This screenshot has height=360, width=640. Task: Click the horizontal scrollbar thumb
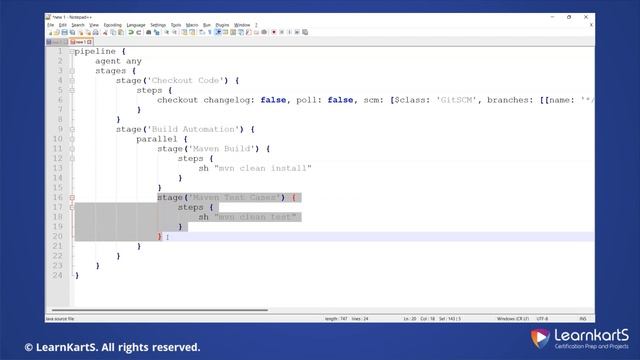pos(159,310)
